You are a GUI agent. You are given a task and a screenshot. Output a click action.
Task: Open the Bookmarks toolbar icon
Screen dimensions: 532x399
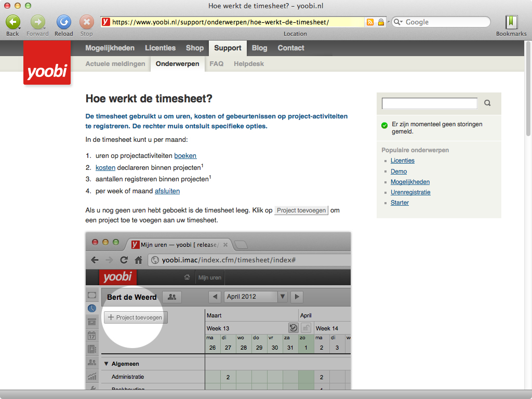tap(511, 22)
